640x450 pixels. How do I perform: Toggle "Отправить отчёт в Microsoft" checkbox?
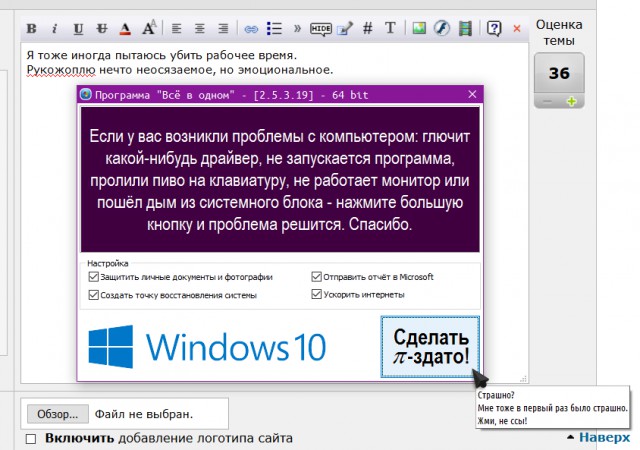(316, 277)
